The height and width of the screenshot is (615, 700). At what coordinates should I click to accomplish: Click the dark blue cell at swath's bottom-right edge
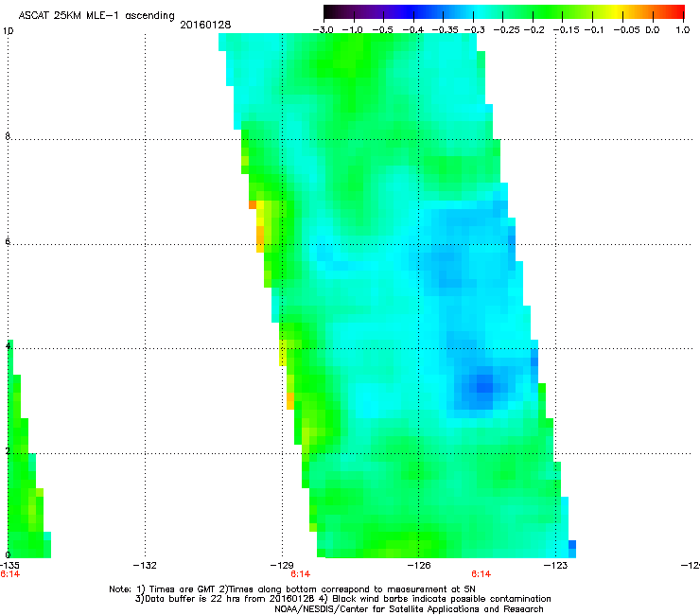[572, 545]
